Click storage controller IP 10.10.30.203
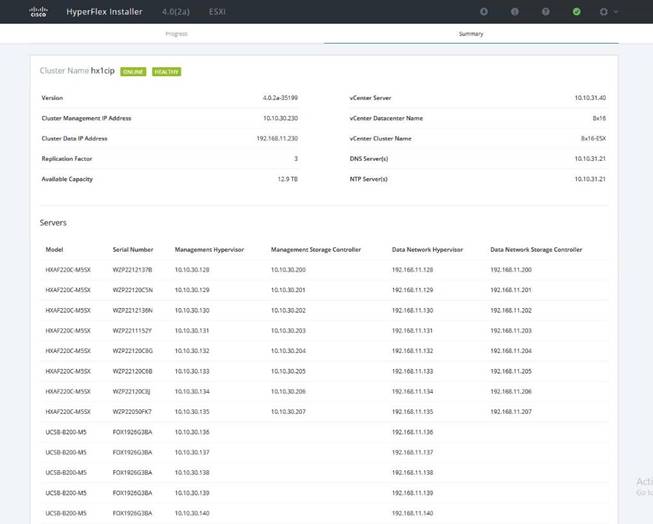 pos(288,331)
